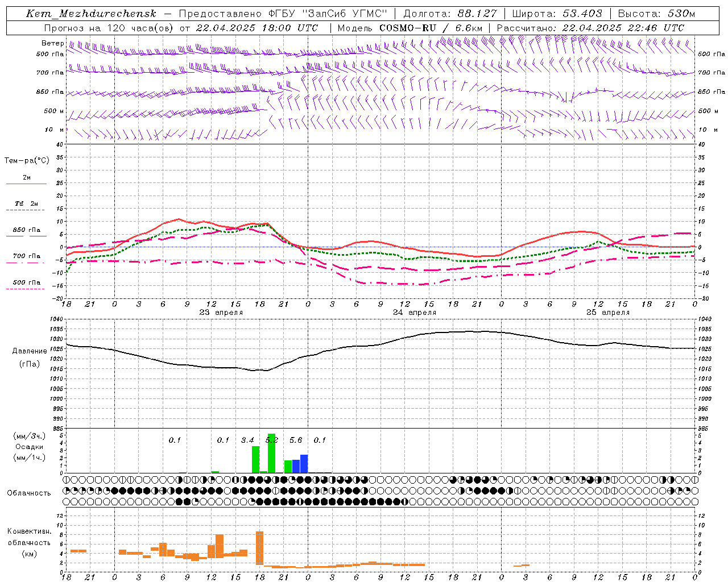Click the Облачность cloud cover label

click(x=29, y=493)
